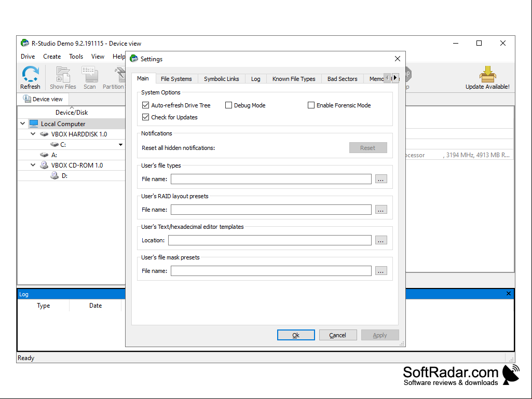Open the C: partition dropdown arrow
This screenshot has height=399, width=532.
(x=120, y=145)
